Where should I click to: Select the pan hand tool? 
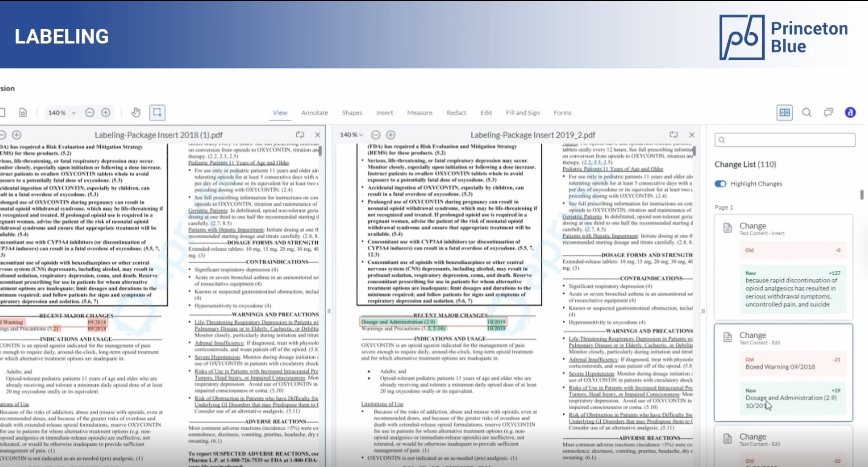tap(136, 112)
